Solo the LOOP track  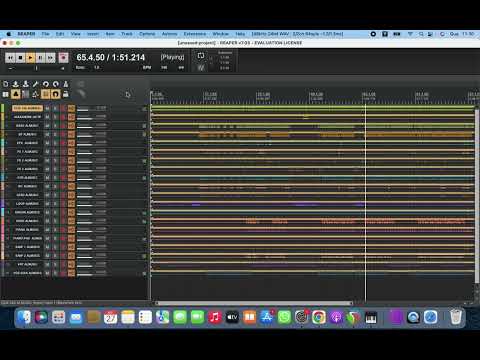click(55, 204)
